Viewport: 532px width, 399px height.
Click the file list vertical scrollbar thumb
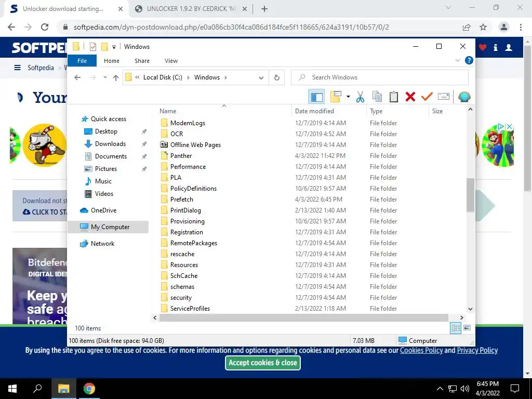point(470,195)
